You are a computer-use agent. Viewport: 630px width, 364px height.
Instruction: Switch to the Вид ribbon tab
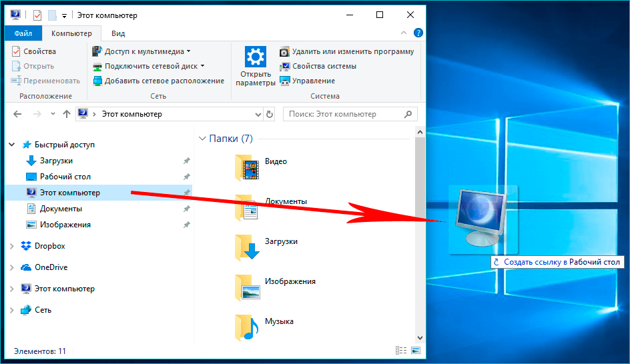tap(118, 33)
